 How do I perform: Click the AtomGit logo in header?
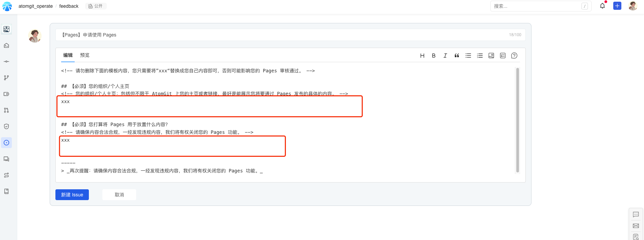pos(7,6)
